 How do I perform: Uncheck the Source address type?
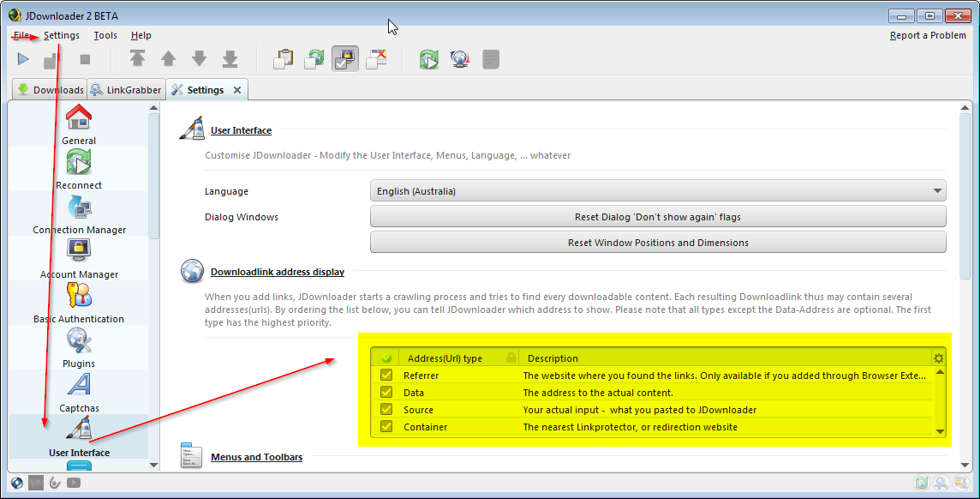(x=386, y=410)
